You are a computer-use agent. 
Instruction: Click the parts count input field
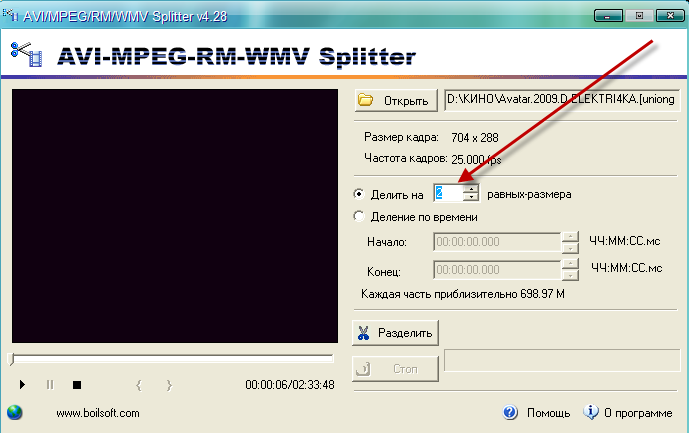(447, 193)
